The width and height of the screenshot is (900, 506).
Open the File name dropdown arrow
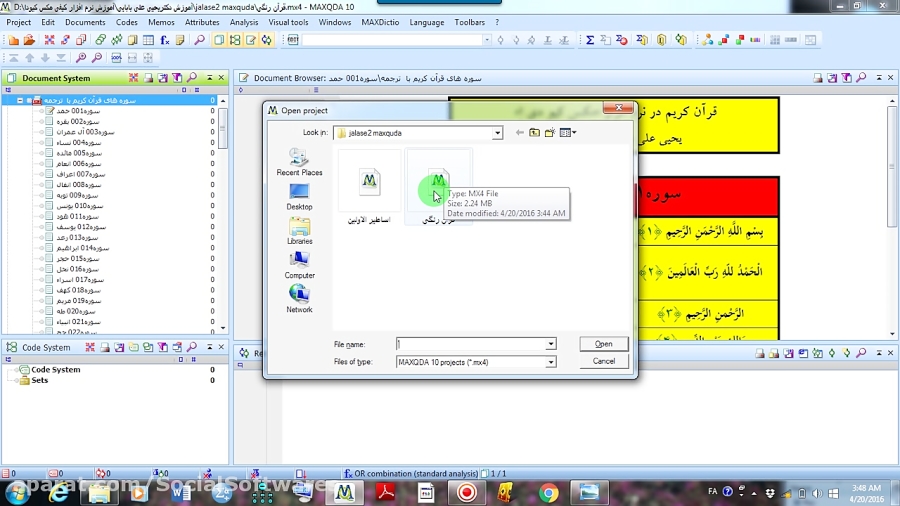click(x=550, y=344)
